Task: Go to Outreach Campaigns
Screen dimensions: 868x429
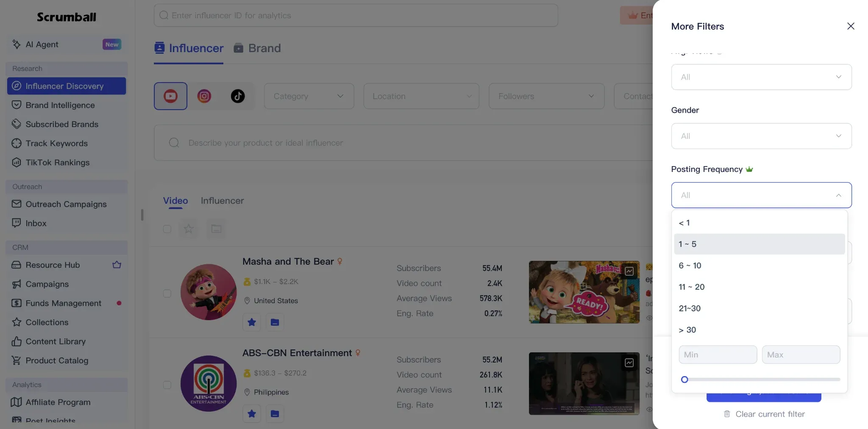Action: [x=67, y=204]
